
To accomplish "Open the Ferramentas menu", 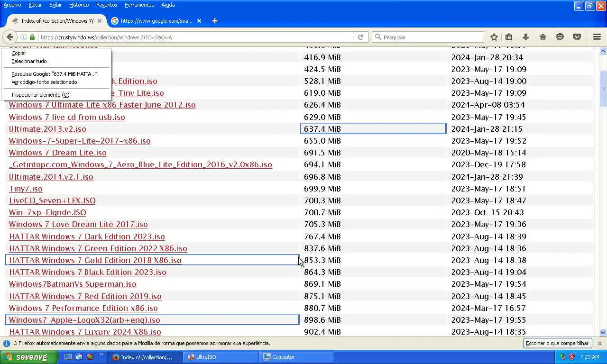I will pos(139,5).
